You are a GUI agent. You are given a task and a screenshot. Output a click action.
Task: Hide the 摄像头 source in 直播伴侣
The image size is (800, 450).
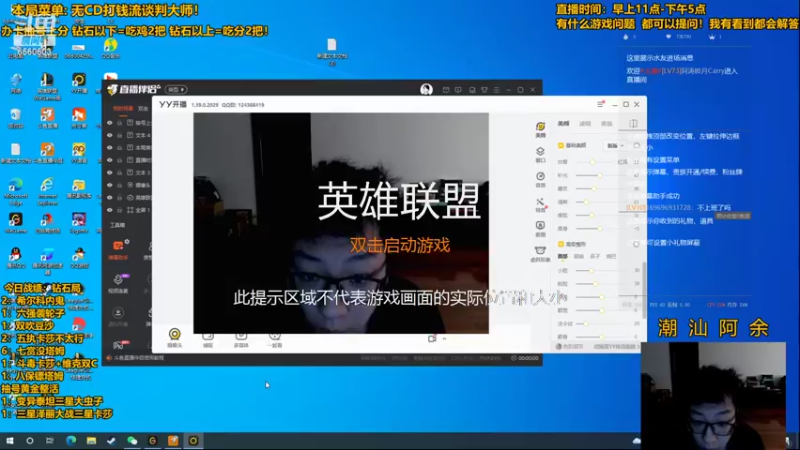[109, 185]
